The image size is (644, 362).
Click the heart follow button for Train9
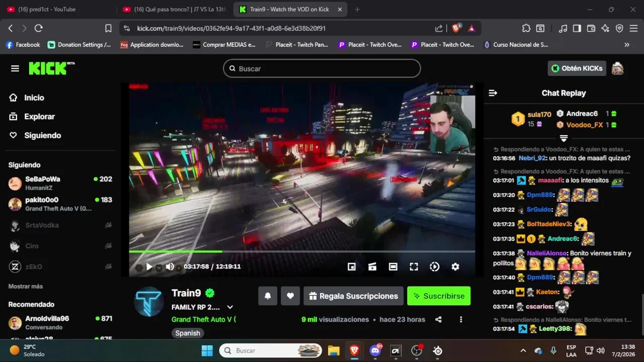click(x=290, y=296)
